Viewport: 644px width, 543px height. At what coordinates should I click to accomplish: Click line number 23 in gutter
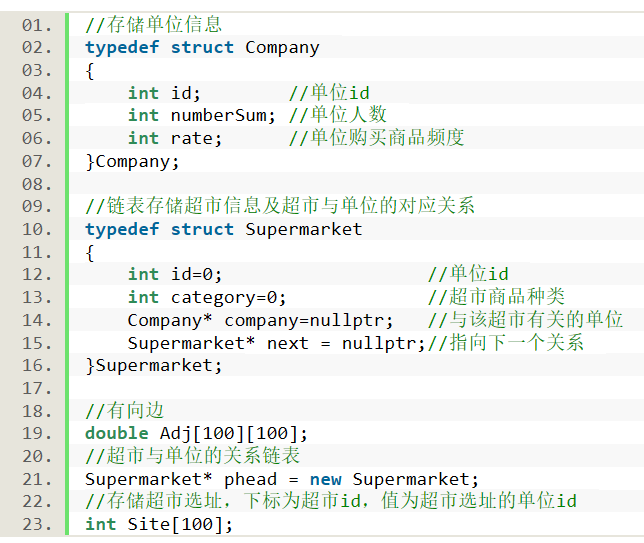(x=37, y=525)
